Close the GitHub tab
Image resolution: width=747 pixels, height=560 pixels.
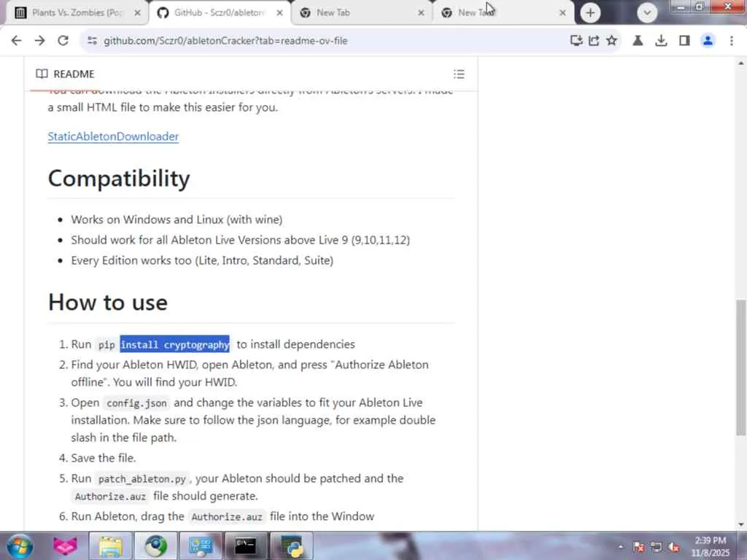279,13
